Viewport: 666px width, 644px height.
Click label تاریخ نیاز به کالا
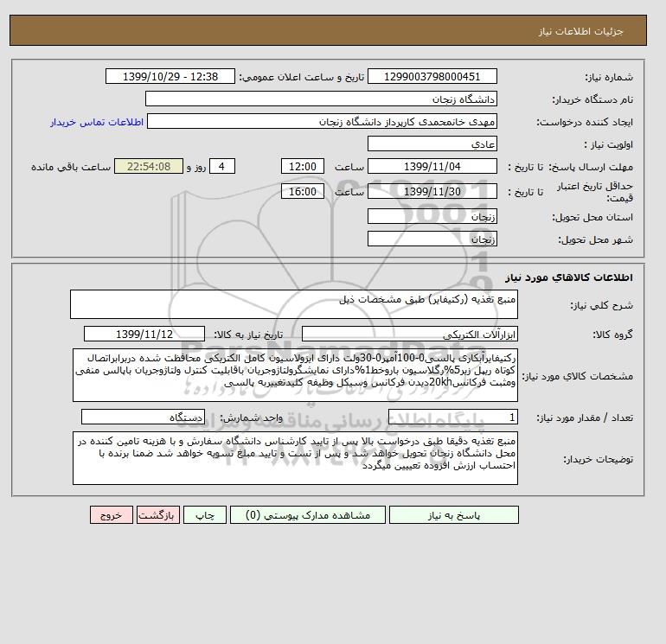coord(248,335)
